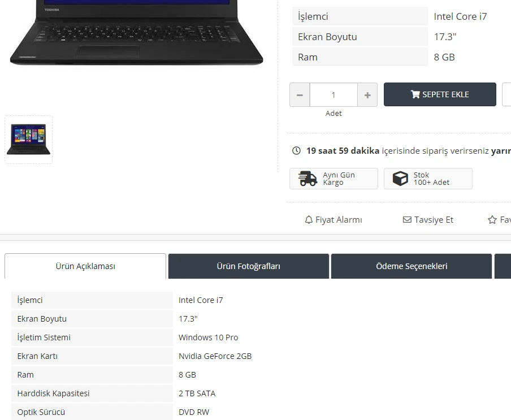
Task: Click the bell icon for Fiyat Alarmı
Action: (309, 220)
